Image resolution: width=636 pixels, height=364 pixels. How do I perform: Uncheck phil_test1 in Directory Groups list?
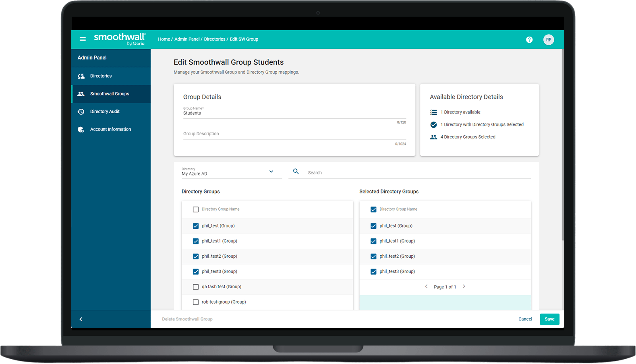196,241
